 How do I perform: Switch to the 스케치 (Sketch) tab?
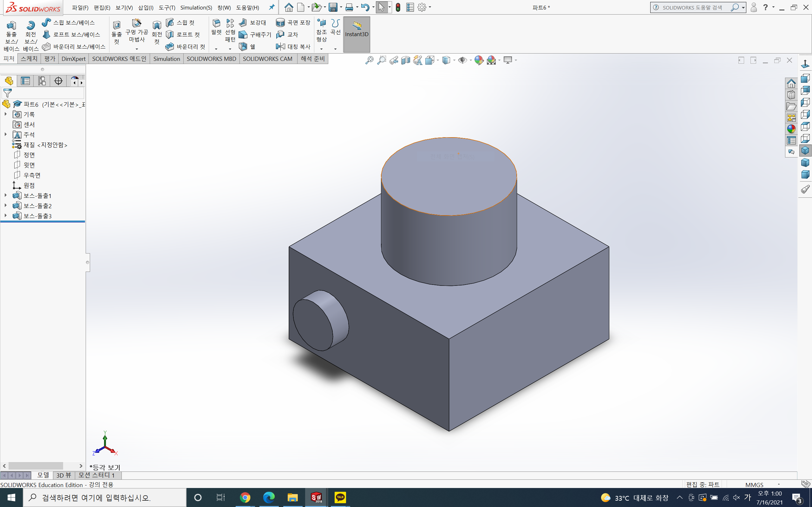pyautogui.click(x=29, y=59)
